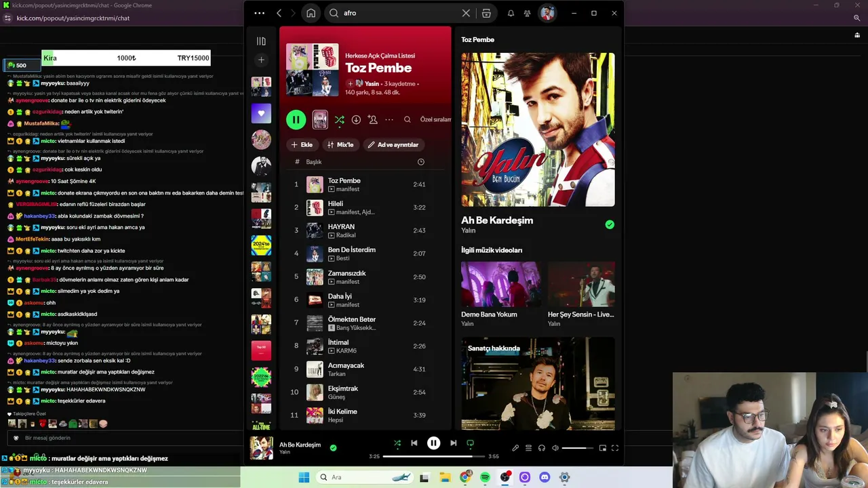This screenshot has height=488, width=868.
Task: Open the Spotify three-dot main menu
Action: pyautogui.click(x=260, y=13)
